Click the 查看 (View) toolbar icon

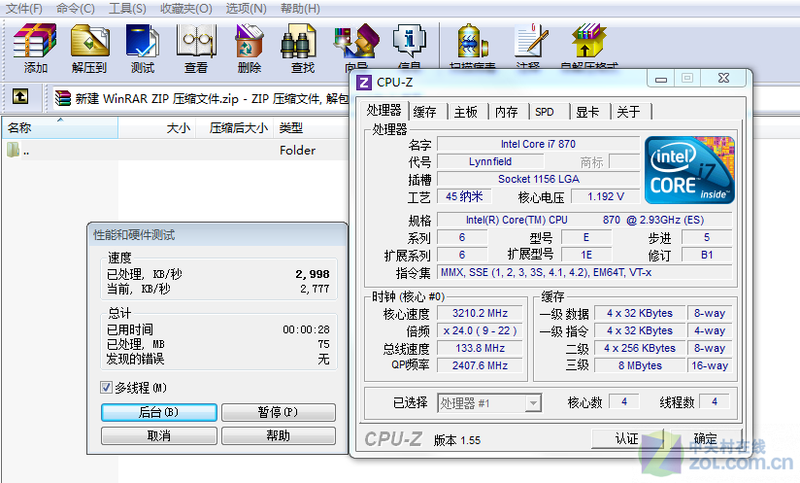(196, 41)
